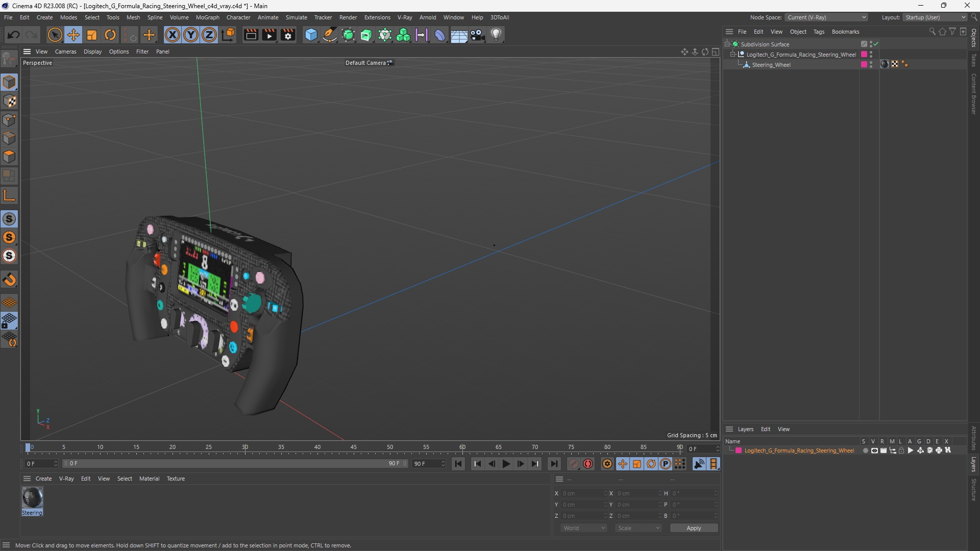Toggle autokeying button
Viewport: 980px width, 551px height.
[589, 464]
